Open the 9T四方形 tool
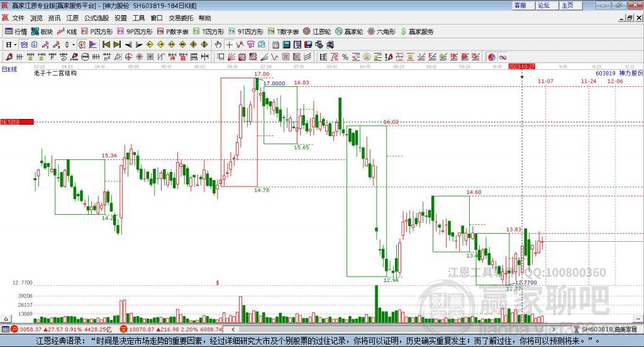 click(246, 31)
